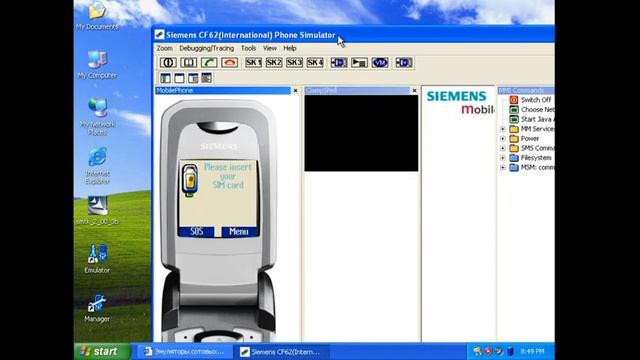Image resolution: width=640 pixels, height=360 pixels.
Task: Click the power on/off toolbar icon
Action: (x=168, y=62)
